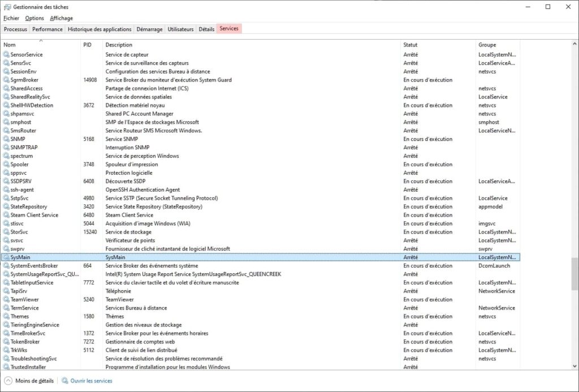Click Moins de détails button
This screenshot has height=392, width=579.
point(34,381)
